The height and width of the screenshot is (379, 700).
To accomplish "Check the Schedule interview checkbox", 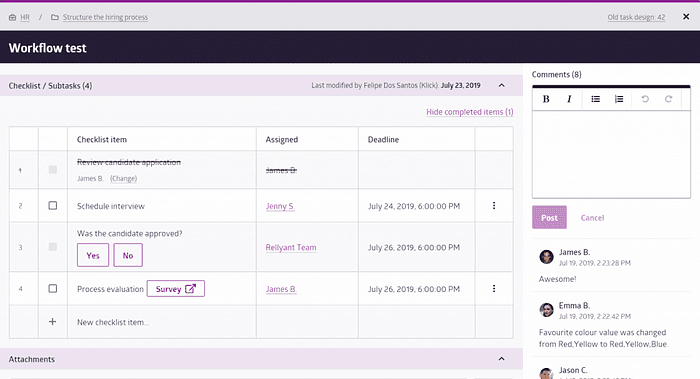I will (53, 205).
